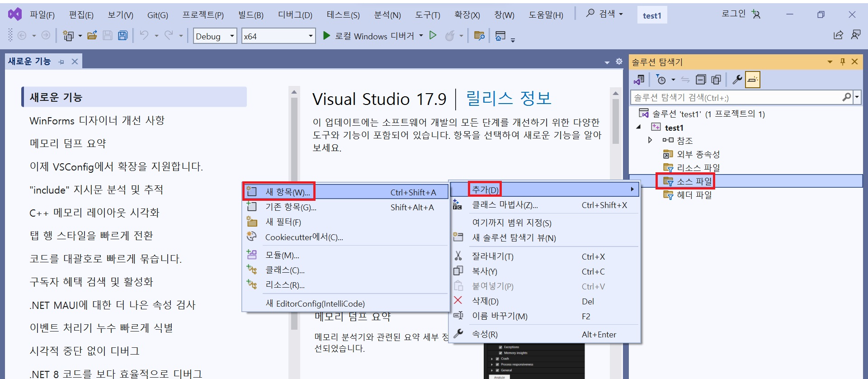This screenshot has width=868, height=379.
Task: Select the 외부 종속성 node
Action: 698,154
